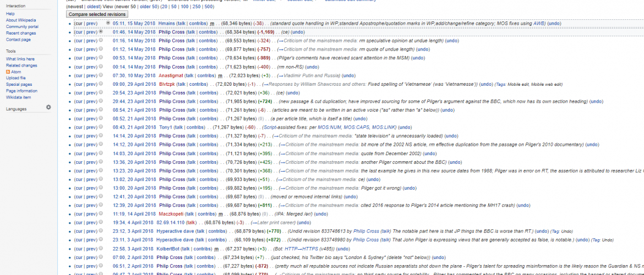Select radio button for 11:19, 14 April 2018 revision
The width and height of the screenshot is (644, 275).
[x=100, y=213]
